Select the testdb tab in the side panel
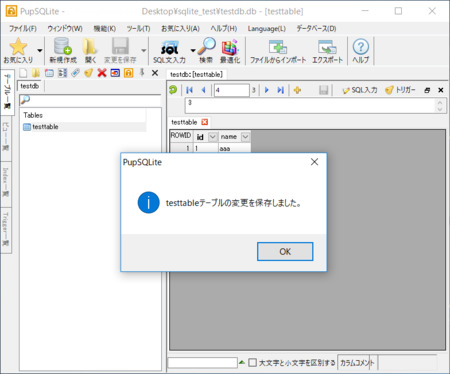 pos(30,86)
